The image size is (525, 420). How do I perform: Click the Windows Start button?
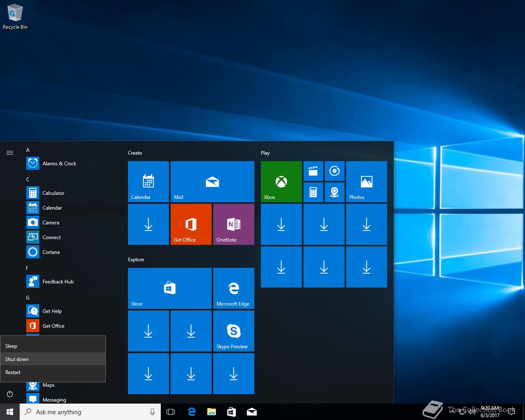click(10, 412)
